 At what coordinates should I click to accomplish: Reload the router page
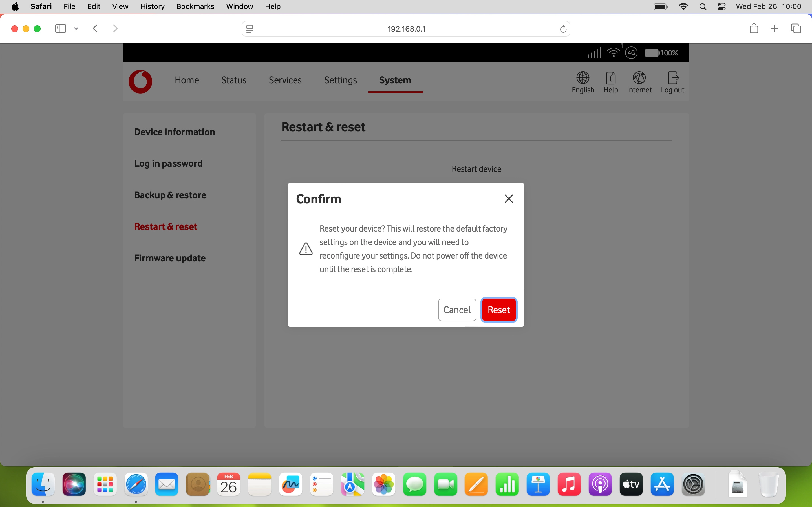pyautogui.click(x=563, y=28)
